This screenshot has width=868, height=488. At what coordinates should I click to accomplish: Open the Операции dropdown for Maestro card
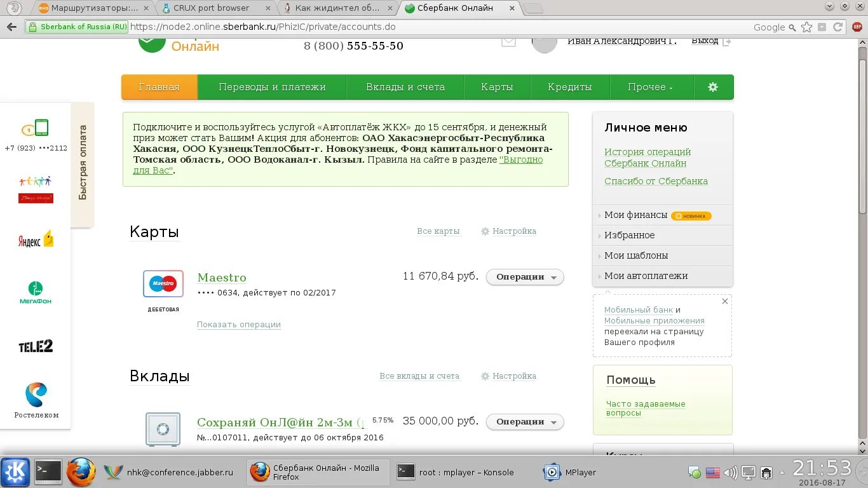coord(525,277)
